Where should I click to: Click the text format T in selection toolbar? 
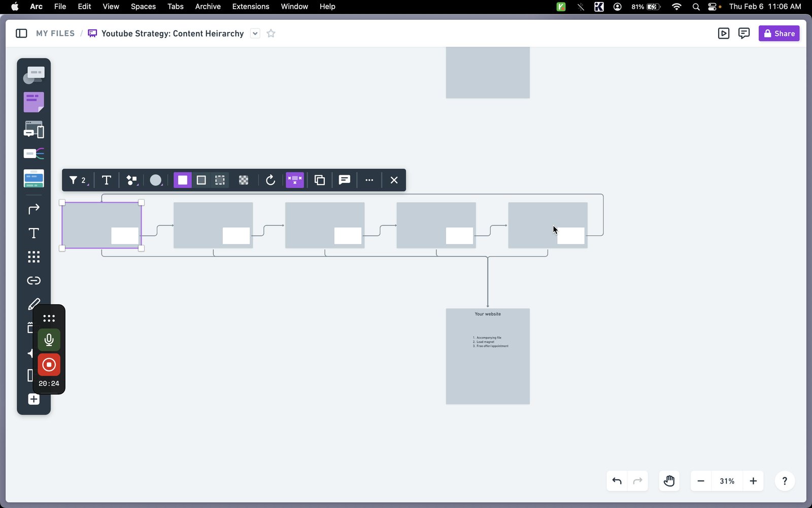click(107, 180)
